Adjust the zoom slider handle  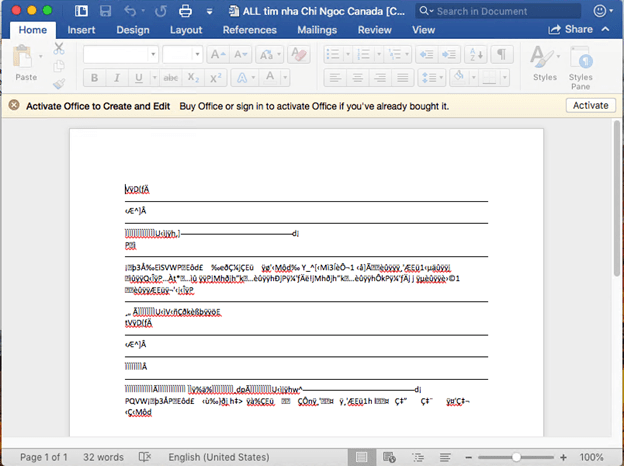516,457
